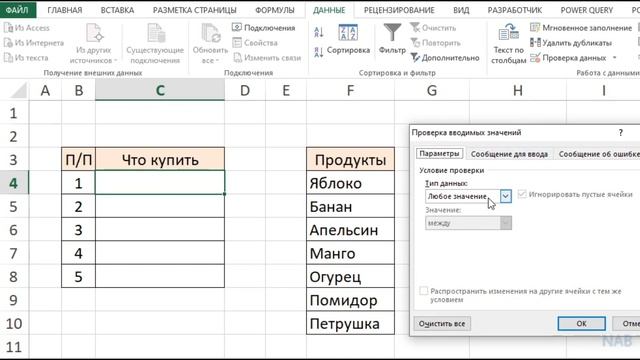
Task: Open the ФАЙЛ menu tab
Action: click(x=17, y=10)
